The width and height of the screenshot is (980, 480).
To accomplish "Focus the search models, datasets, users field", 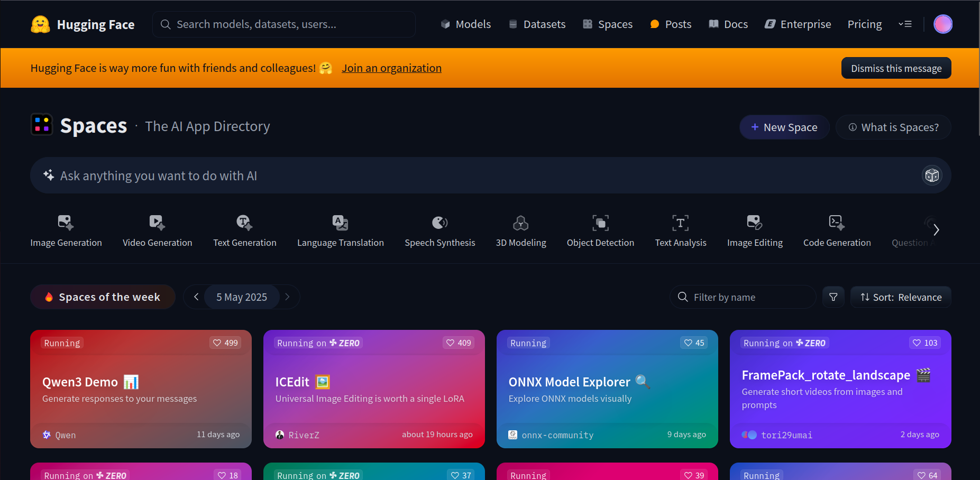I will 284,24.
